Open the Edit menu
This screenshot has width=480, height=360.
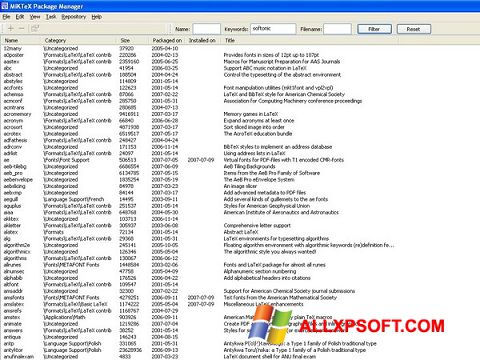(x=20, y=17)
